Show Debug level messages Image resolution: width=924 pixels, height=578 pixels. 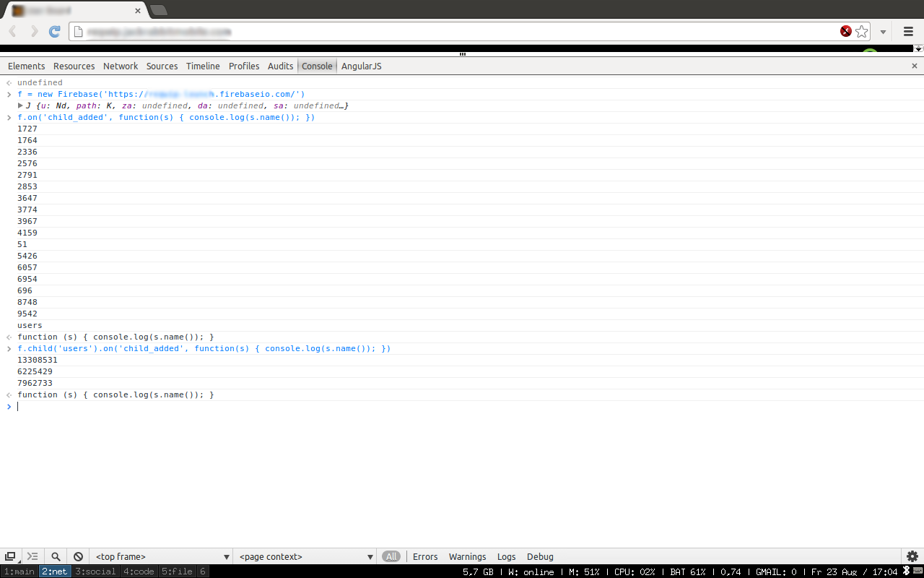tap(540, 556)
